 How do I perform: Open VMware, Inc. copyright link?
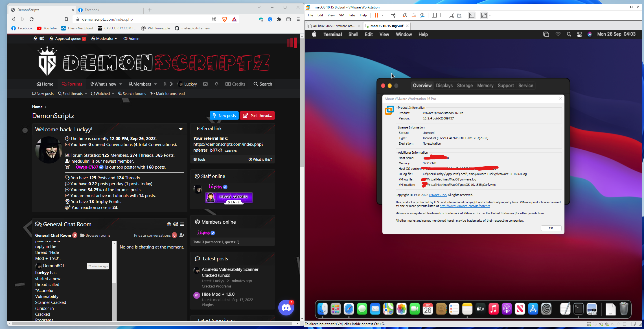[x=437, y=195]
